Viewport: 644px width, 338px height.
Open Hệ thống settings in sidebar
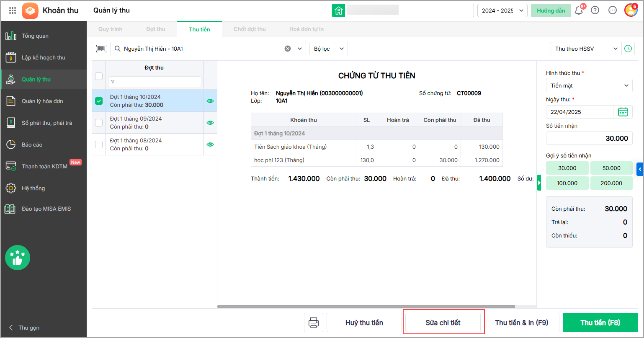pos(44,188)
